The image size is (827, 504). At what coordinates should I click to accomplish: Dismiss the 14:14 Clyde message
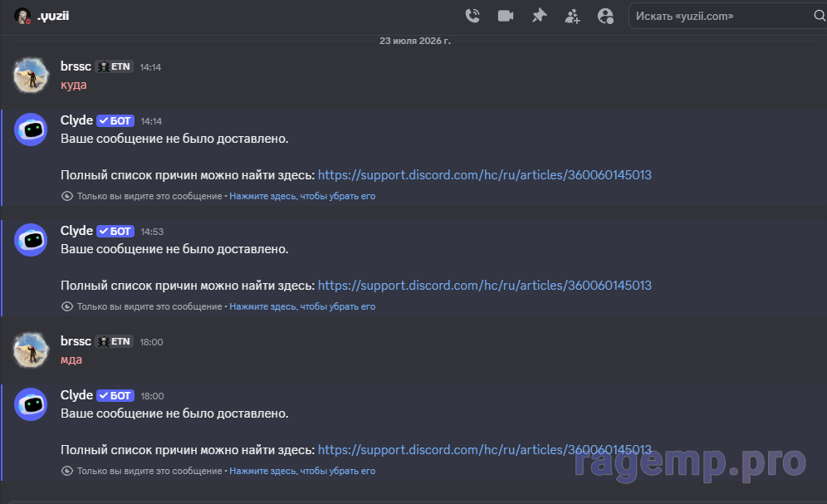click(302, 196)
